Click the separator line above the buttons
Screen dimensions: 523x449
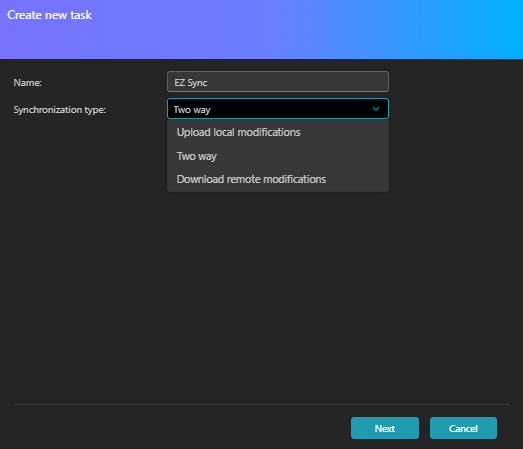pyautogui.click(x=262, y=404)
